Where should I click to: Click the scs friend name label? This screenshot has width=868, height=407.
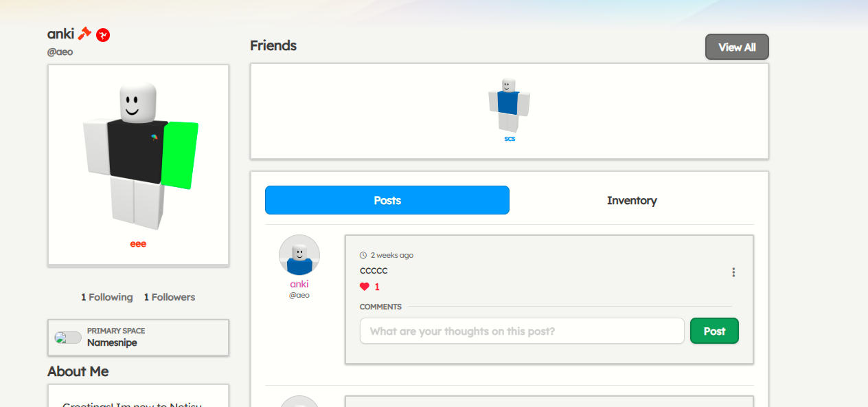(510, 139)
